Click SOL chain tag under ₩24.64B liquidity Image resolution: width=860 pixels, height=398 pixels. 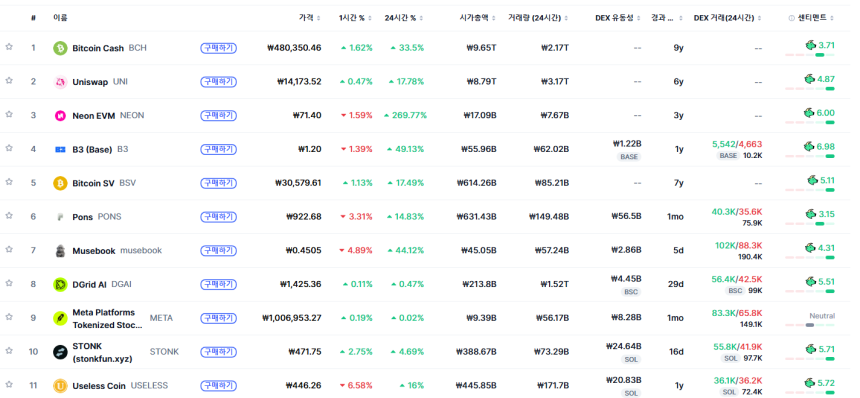631,359
